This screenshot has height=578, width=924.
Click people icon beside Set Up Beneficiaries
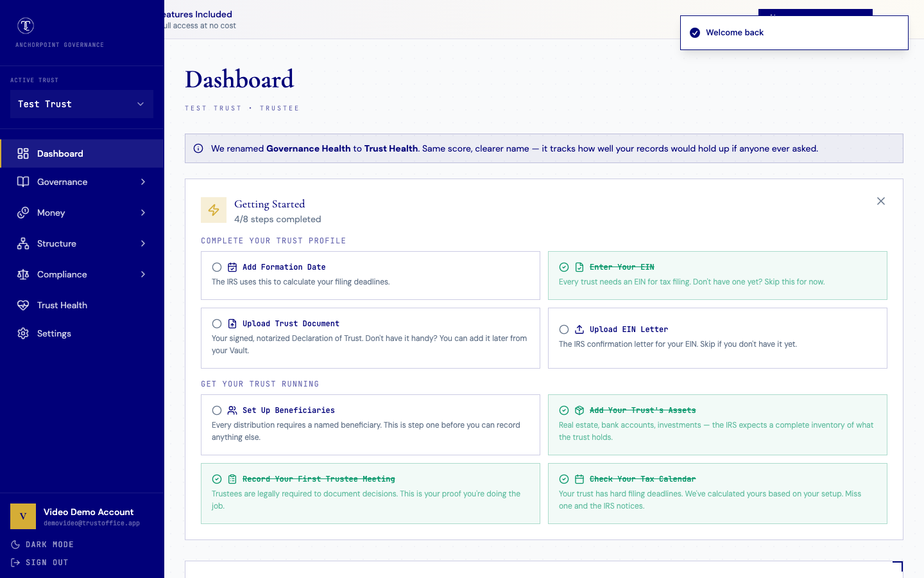(x=232, y=410)
